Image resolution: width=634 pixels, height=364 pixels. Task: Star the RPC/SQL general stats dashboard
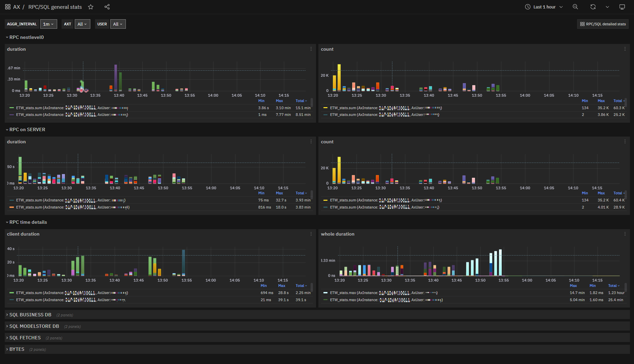coord(91,7)
